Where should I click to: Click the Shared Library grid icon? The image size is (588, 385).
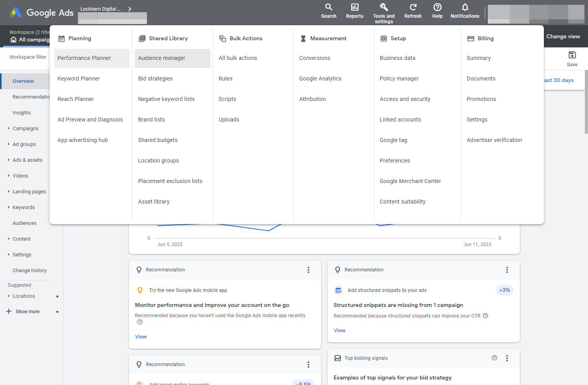[x=142, y=39]
